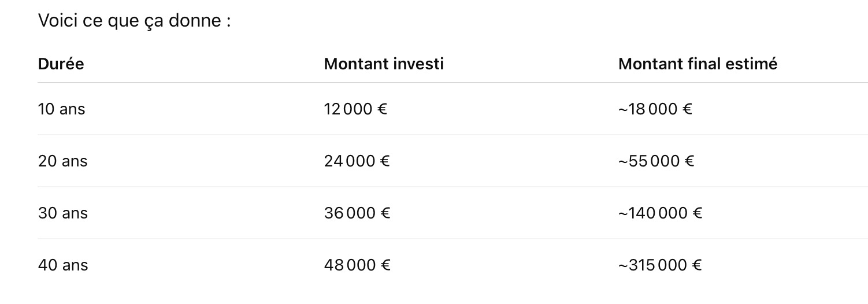Select the "48 000 €" invested amount cell
Viewport: 868px width, 304px height.
(357, 265)
